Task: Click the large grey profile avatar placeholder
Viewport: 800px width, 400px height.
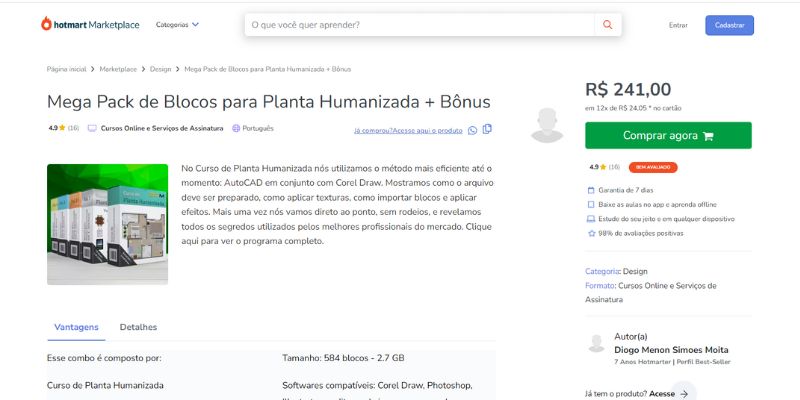Action: coord(547,125)
